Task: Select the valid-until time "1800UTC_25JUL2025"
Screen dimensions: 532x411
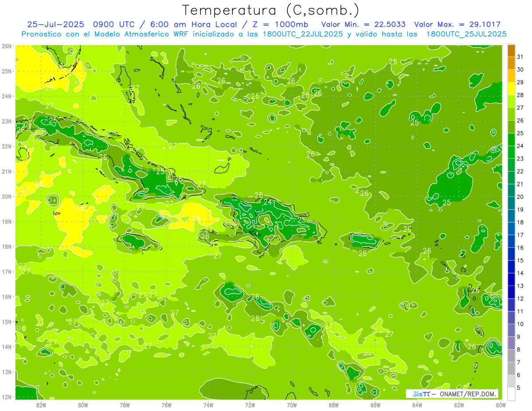Action: pos(466,34)
